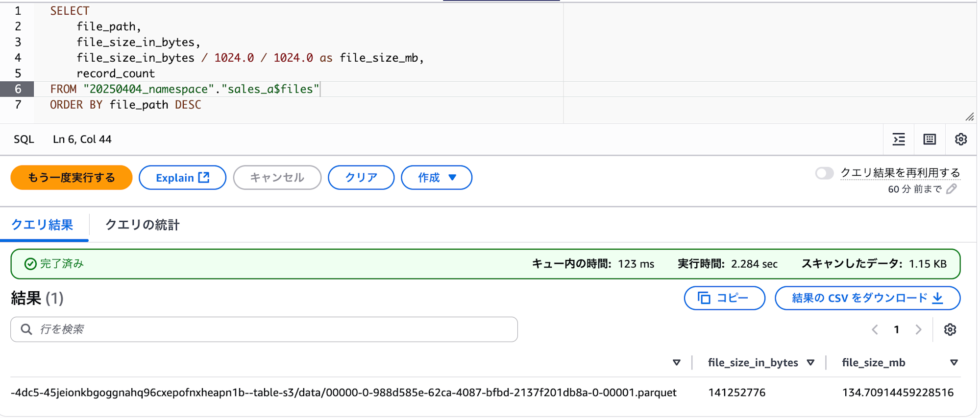Sort by file_size_mb column arrow
Image resolution: width=980 pixels, height=418 pixels.
click(x=954, y=363)
